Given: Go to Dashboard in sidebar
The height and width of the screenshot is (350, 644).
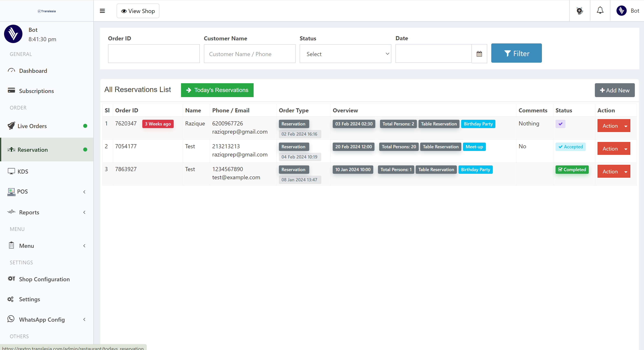Looking at the screenshot, I should point(33,71).
